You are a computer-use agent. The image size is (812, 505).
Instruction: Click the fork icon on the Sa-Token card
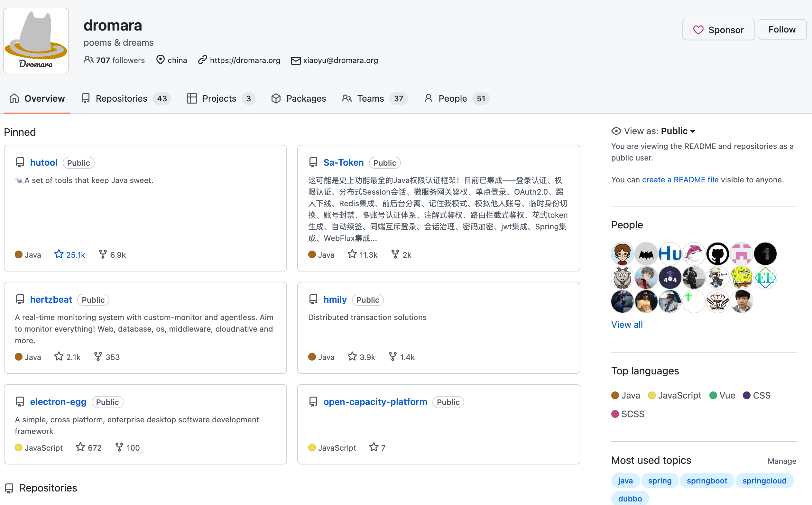[395, 254]
